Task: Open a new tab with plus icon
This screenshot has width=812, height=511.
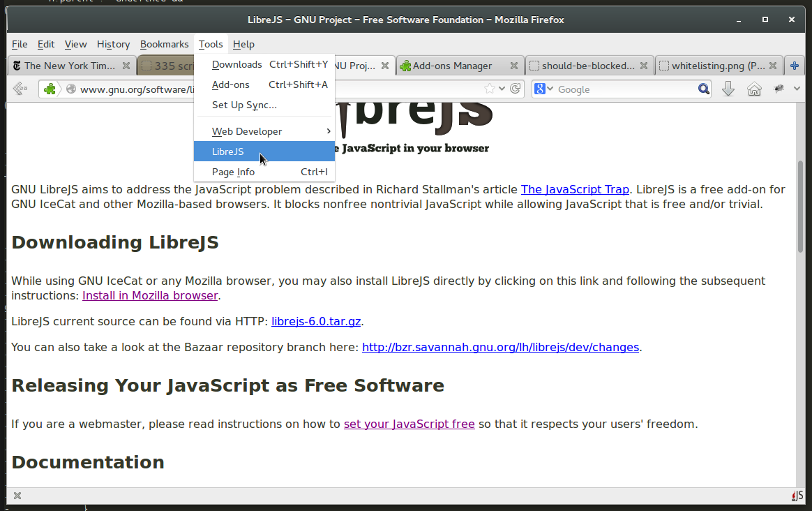Action: click(794, 66)
